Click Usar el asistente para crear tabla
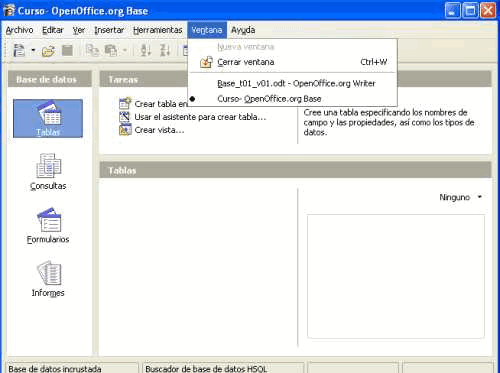This screenshot has height=373, width=500. [x=200, y=117]
